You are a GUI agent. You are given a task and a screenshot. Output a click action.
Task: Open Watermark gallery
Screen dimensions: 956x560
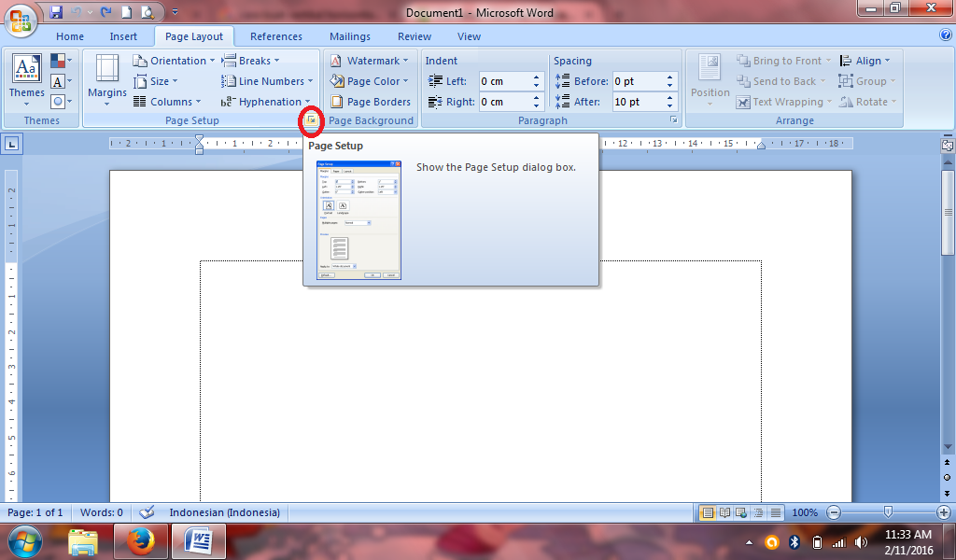[x=370, y=61]
